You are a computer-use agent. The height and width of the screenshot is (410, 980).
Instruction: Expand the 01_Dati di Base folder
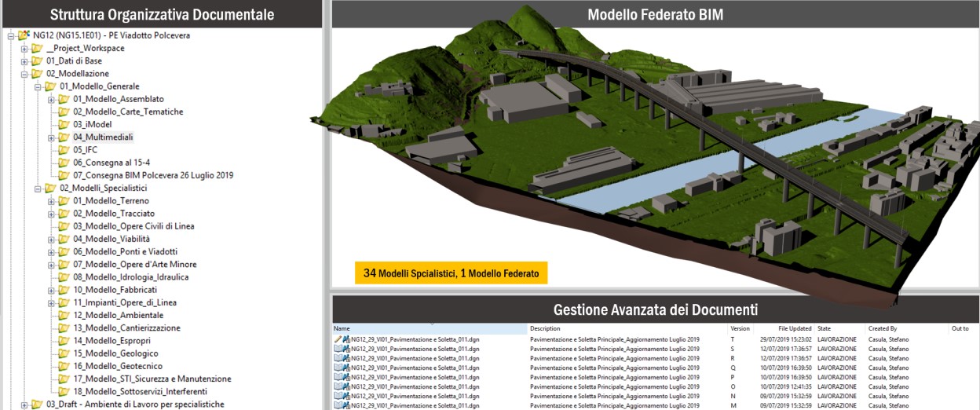(24, 61)
